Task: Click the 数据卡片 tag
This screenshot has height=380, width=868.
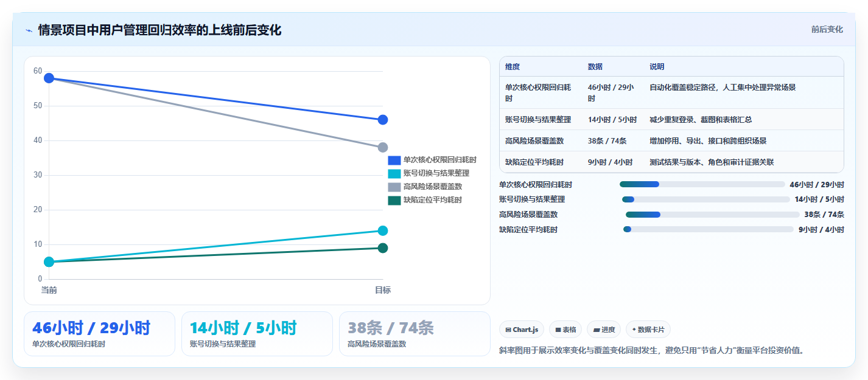Action: (648, 330)
